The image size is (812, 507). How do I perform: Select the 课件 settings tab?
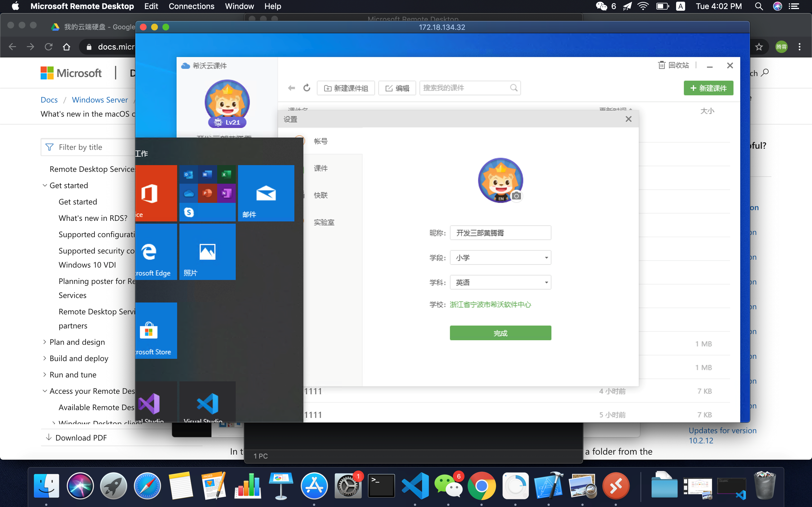point(321,168)
